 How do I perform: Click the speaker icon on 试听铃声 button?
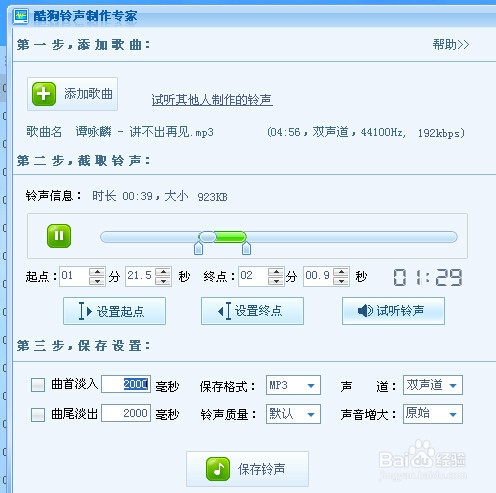[x=365, y=311]
